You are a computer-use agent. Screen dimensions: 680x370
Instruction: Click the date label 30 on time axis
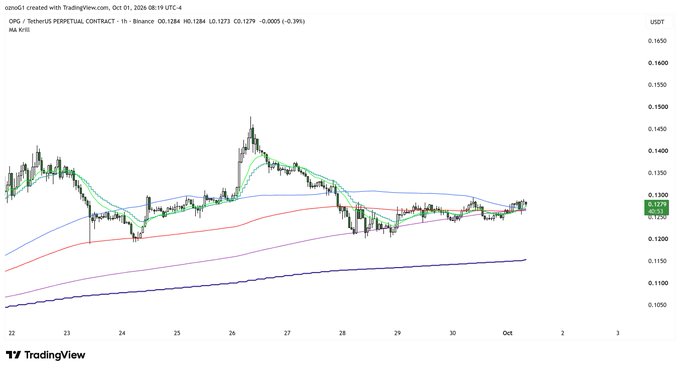[452, 333]
